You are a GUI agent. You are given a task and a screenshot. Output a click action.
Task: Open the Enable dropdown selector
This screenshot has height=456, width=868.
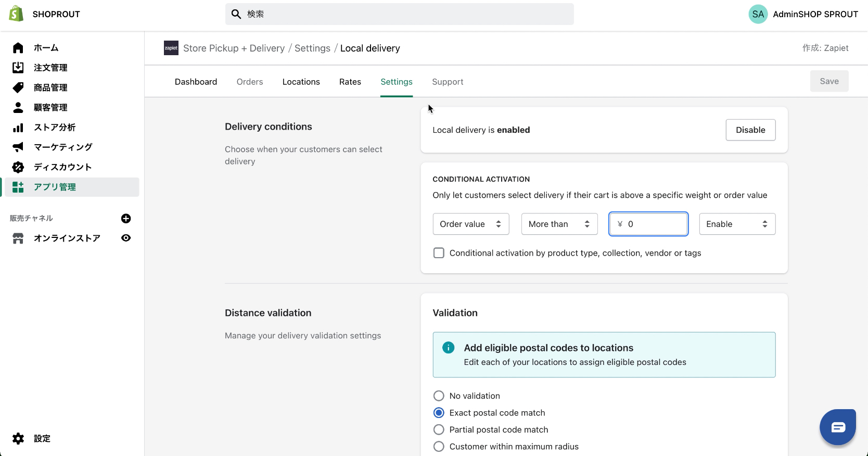737,224
